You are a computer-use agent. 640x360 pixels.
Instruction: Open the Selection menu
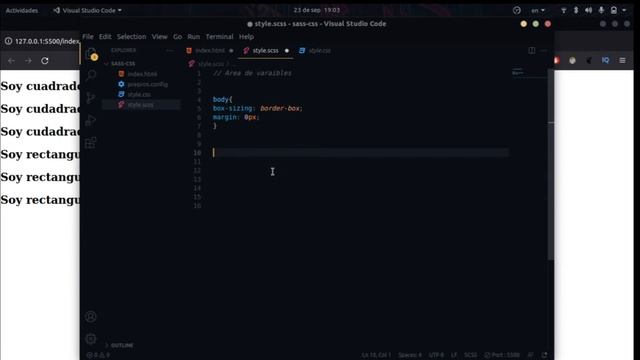click(x=131, y=37)
